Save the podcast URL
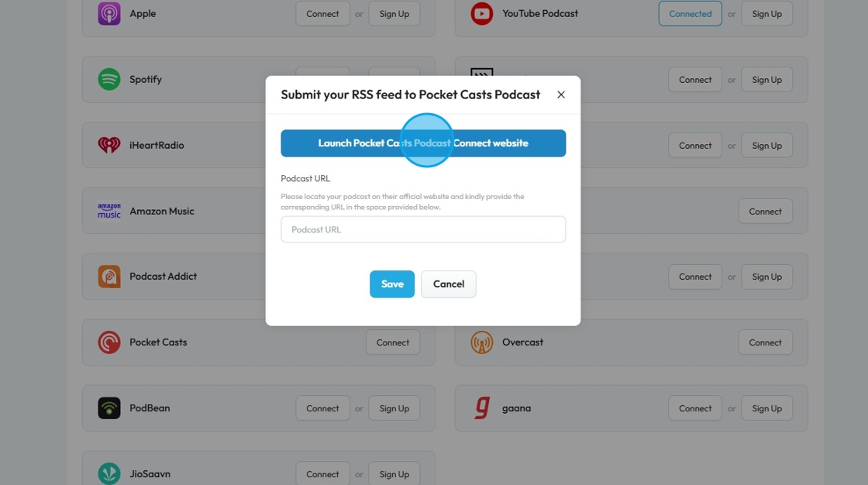The image size is (868, 485). 392,284
